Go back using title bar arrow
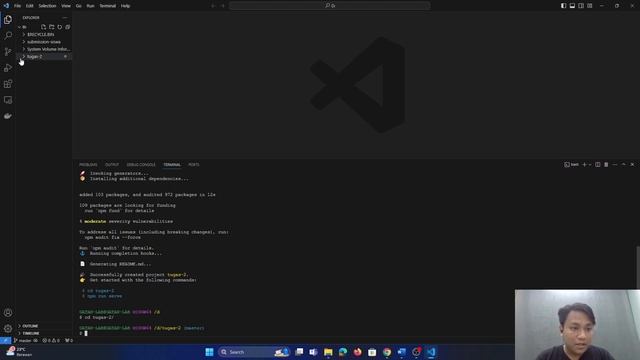Viewport: 640px width, 360px height. pyautogui.click(x=213, y=6)
